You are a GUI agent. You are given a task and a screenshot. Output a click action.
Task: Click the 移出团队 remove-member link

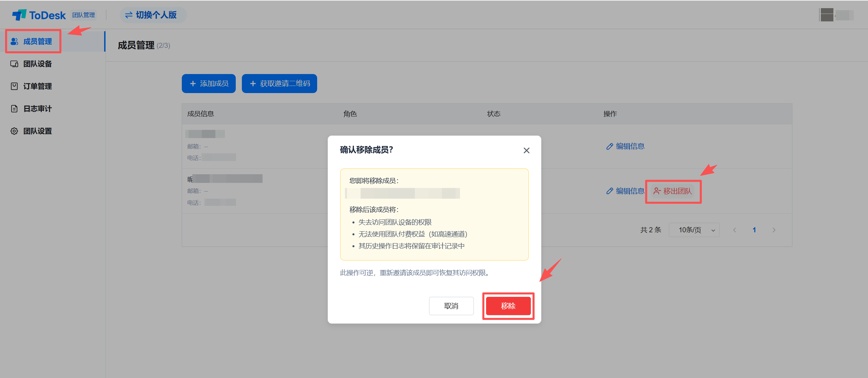[673, 191]
